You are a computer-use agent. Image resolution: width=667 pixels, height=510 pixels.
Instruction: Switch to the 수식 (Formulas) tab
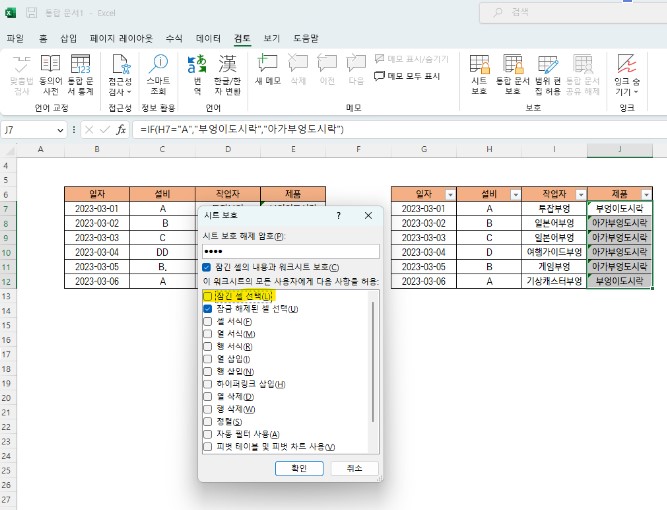point(174,38)
